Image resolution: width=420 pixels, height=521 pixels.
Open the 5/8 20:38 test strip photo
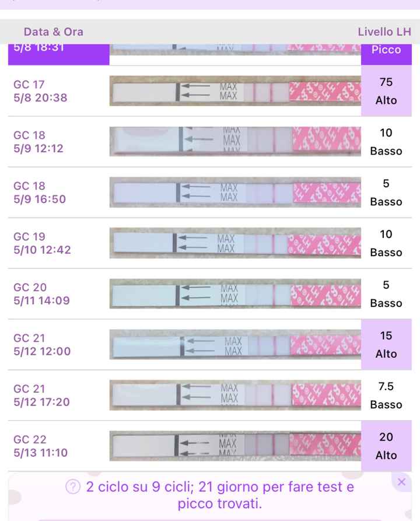pyautogui.click(x=235, y=92)
